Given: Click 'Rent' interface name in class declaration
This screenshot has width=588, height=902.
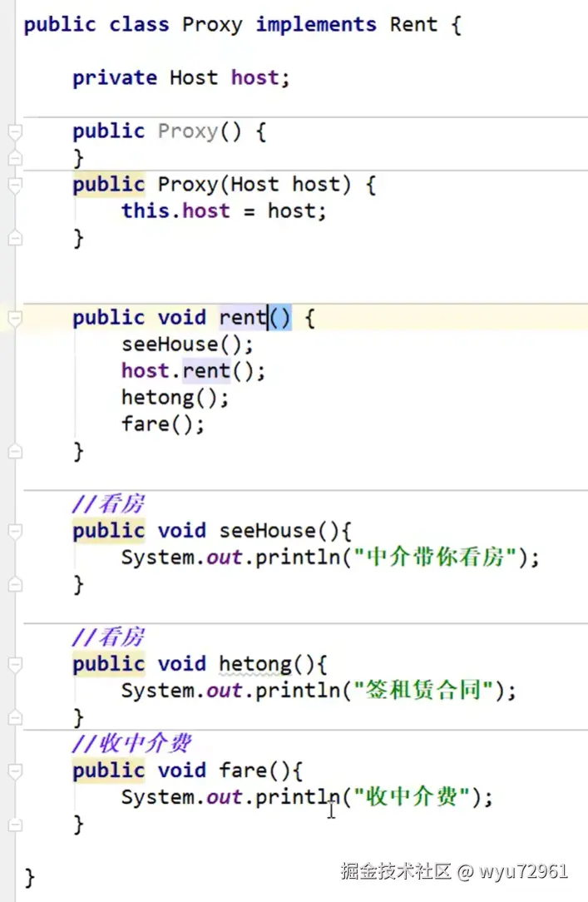Looking at the screenshot, I should click(x=413, y=25).
